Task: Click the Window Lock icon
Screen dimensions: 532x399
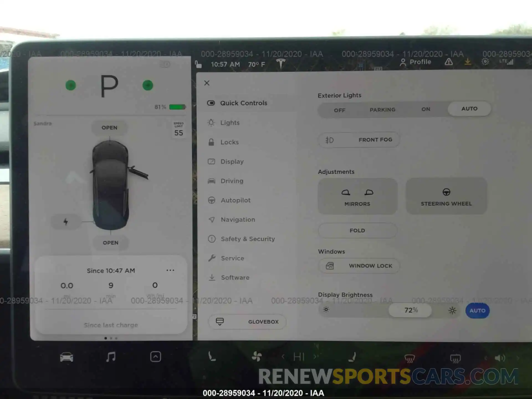Action: [x=331, y=266]
